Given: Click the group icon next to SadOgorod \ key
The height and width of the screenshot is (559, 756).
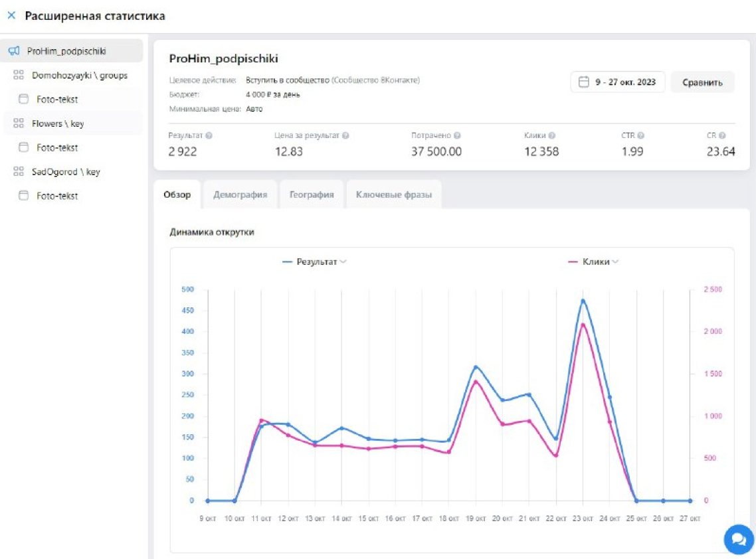Looking at the screenshot, I should pos(19,172).
